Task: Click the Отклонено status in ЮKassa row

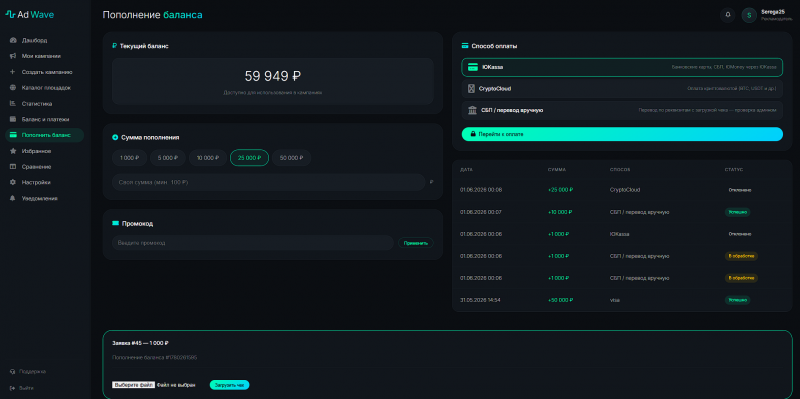Action: click(739, 234)
